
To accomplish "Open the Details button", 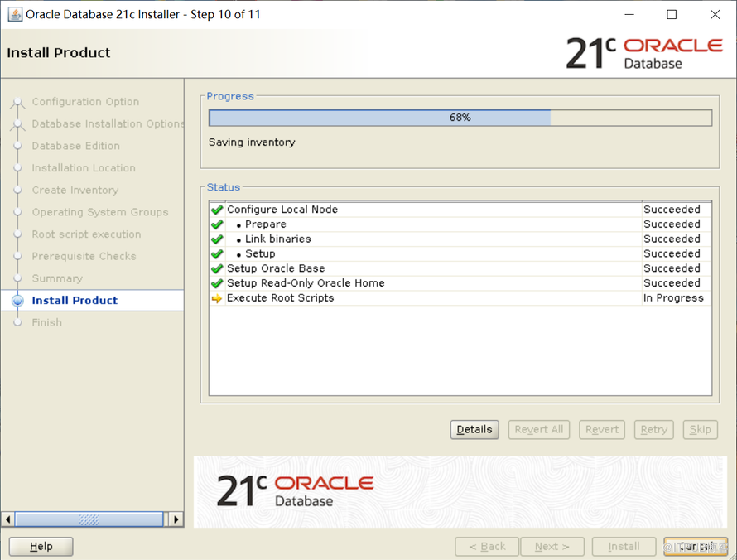I will [x=474, y=429].
